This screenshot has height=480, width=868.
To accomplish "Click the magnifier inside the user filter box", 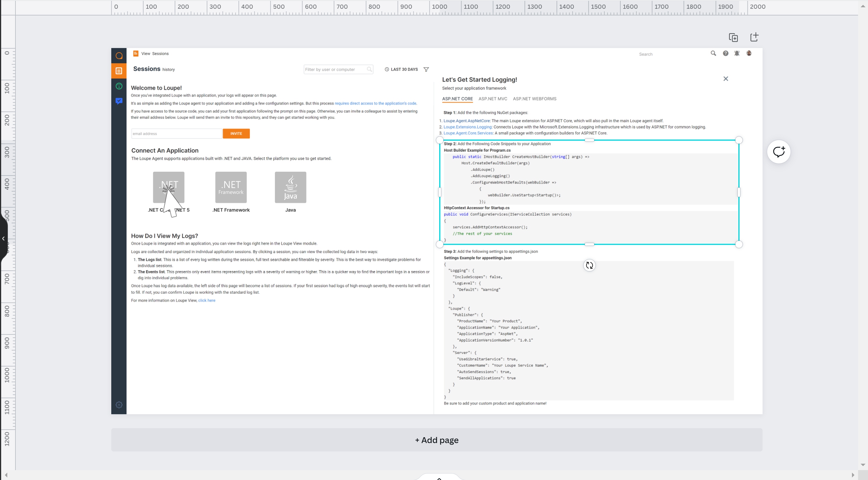I will 369,69.
